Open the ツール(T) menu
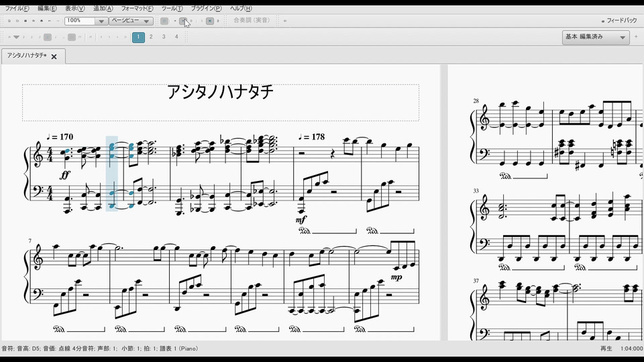 click(x=172, y=9)
